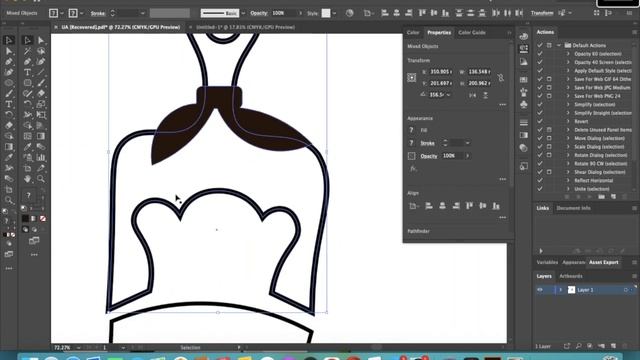This screenshot has width=640, height=360.
Task: Open the zoom level 72.27% dropdown
Action: [78, 348]
